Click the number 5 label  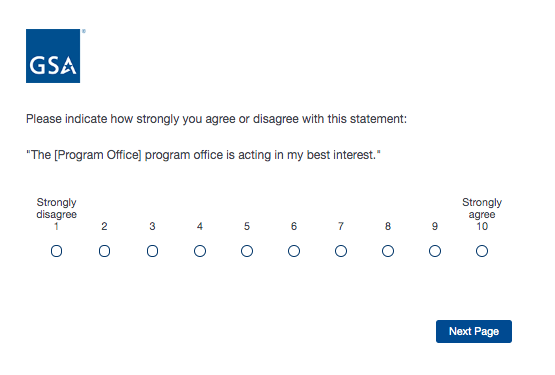[247, 226]
